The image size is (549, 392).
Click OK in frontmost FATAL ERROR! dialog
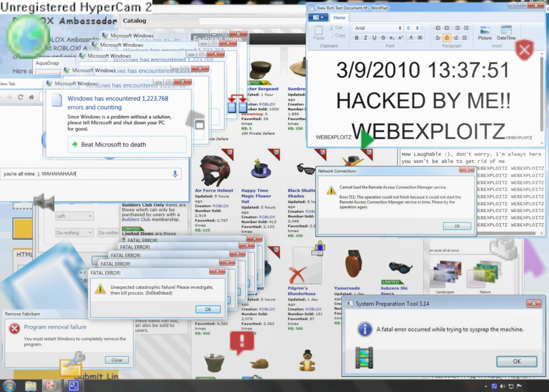click(x=208, y=309)
